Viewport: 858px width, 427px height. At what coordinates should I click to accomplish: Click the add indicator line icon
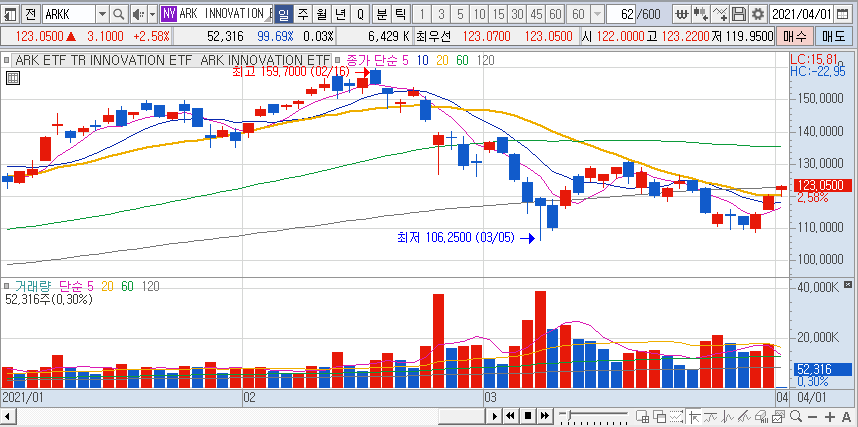[x=720, y=14]
